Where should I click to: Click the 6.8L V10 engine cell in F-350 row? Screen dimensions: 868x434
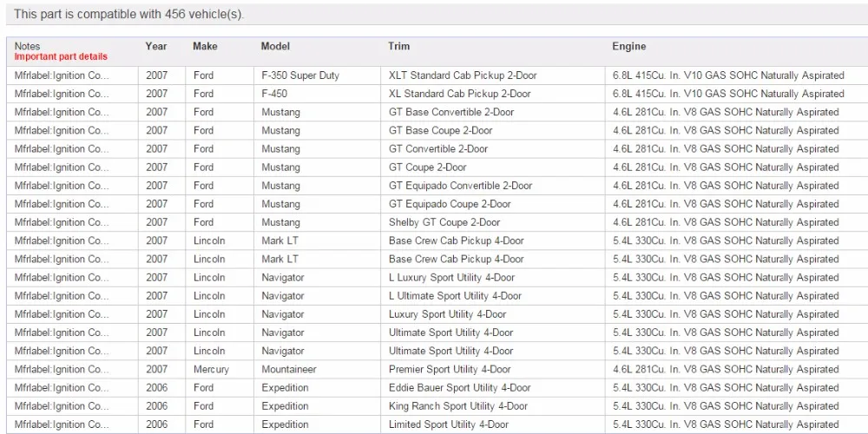pyautogui.click(x=728, y=76)
